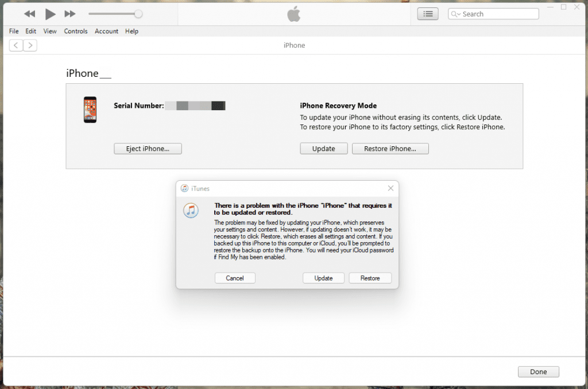Close the iTunes dialog with X
This screenshot has height=389, width=588.
[x=390, y=188]
